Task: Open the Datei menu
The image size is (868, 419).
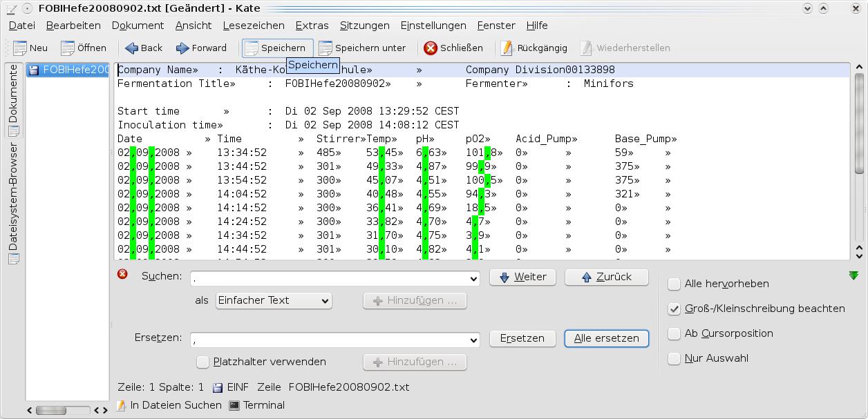Action: [x=21, y=26]
